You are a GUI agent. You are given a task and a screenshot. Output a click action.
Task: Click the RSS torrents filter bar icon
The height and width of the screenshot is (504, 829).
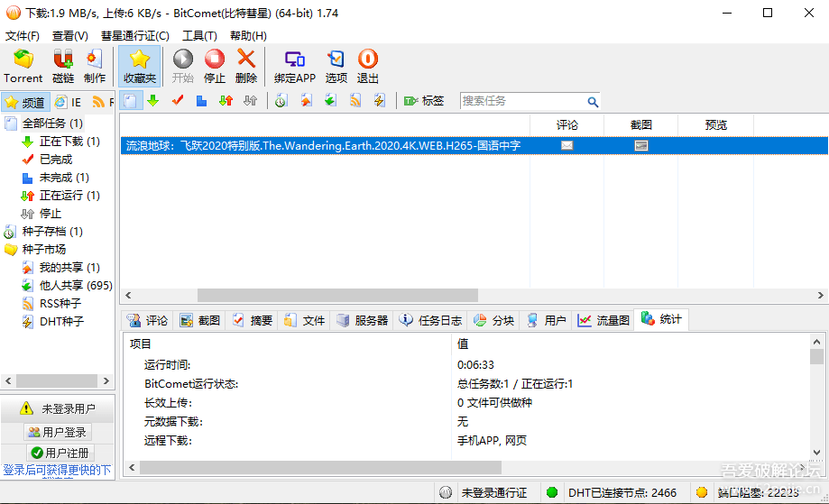coord(355,100)
